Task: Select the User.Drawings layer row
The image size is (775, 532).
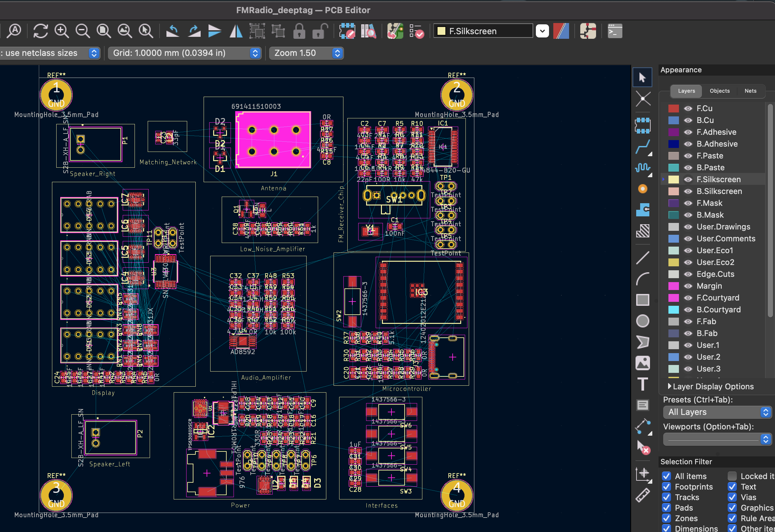Action: coord(713,227)
